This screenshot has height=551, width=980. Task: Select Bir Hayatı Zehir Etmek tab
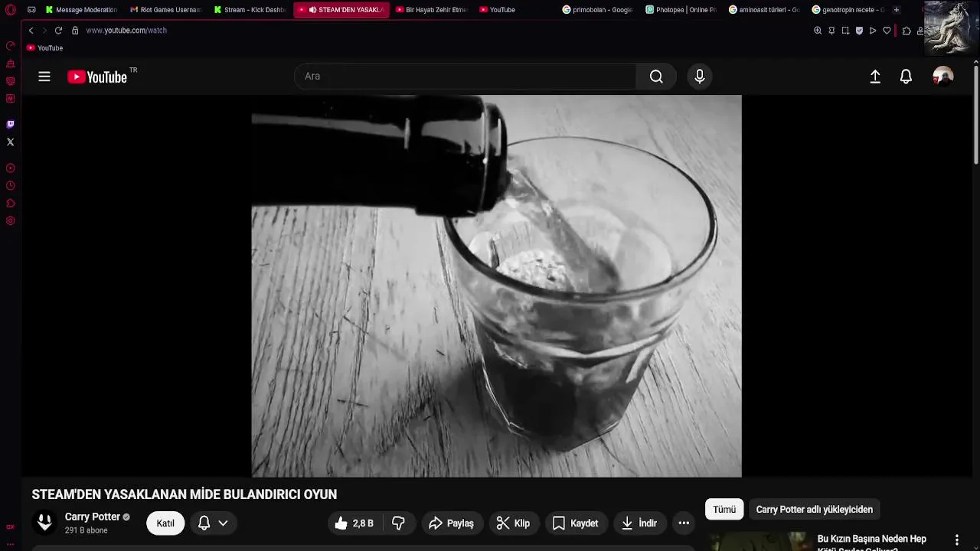[x=431, y=10]
